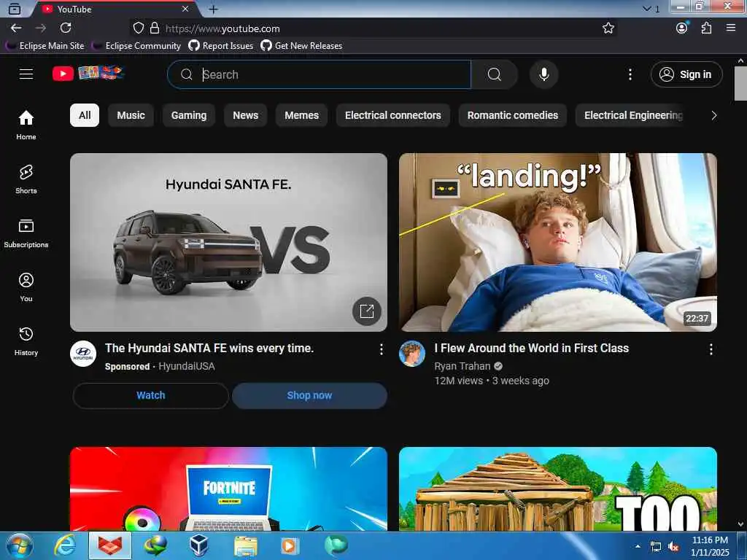The image size is (747, 560).
Task: Open options for First Class video
Action: [711, 349]
